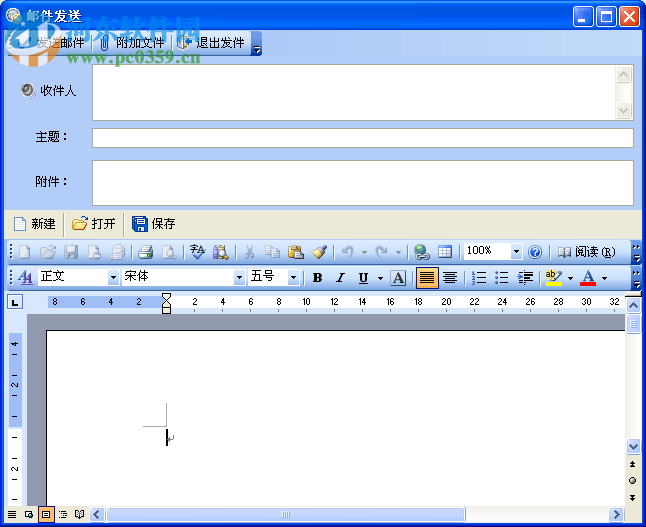The image size is (646, 527).
Task: Click the tab stop selector on ruler
Action: [x=15, y=302]
